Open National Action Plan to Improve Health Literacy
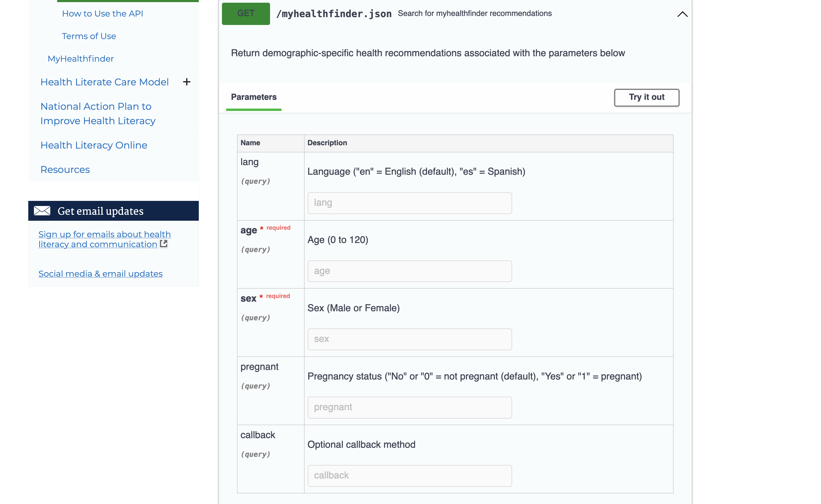The image size is (821, 504). point(98,114)
